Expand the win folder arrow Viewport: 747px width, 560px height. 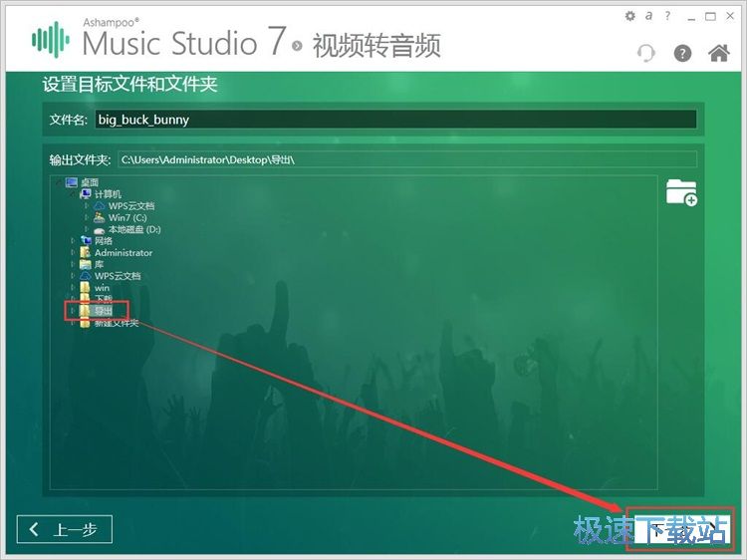[73, 287]
